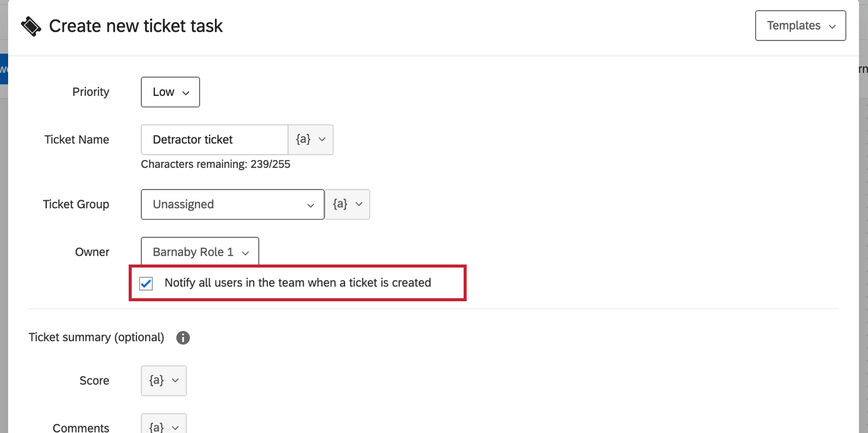Uncheck notify all users when ticket is created
Viewport: 868px width, 433px height.
click(x=146, y=283)
